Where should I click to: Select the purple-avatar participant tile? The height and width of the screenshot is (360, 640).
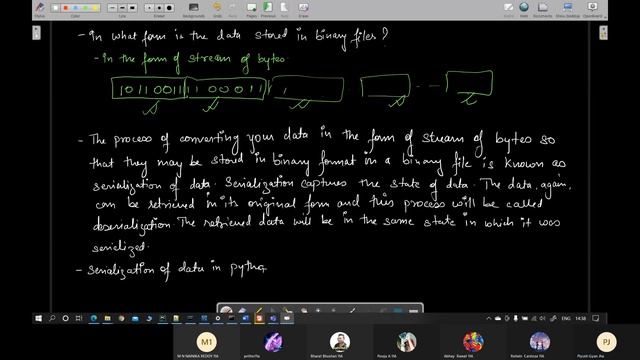[273, 342]
